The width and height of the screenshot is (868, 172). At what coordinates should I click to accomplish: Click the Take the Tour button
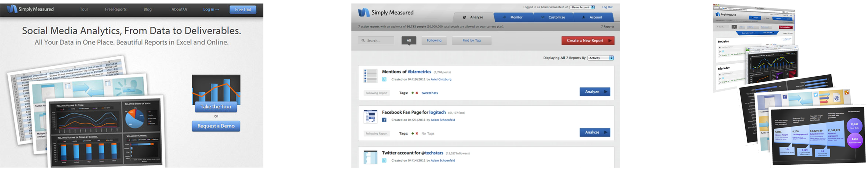click(216, 107)
